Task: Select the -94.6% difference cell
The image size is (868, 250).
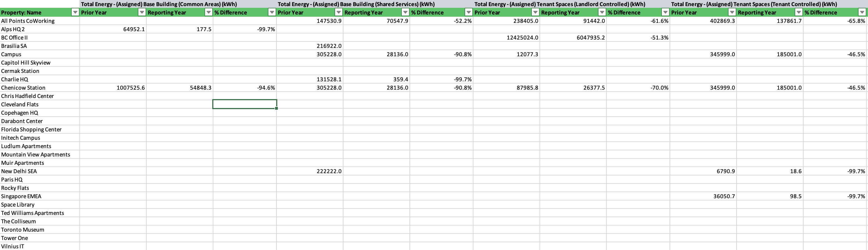Action: coord(245,88)
